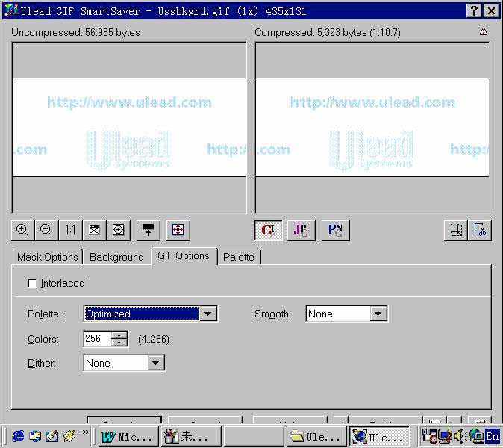Click the four-arrow center view icon
Image resolution: width=503 pixels, height=448 pixels.
[x=178, y=230]
